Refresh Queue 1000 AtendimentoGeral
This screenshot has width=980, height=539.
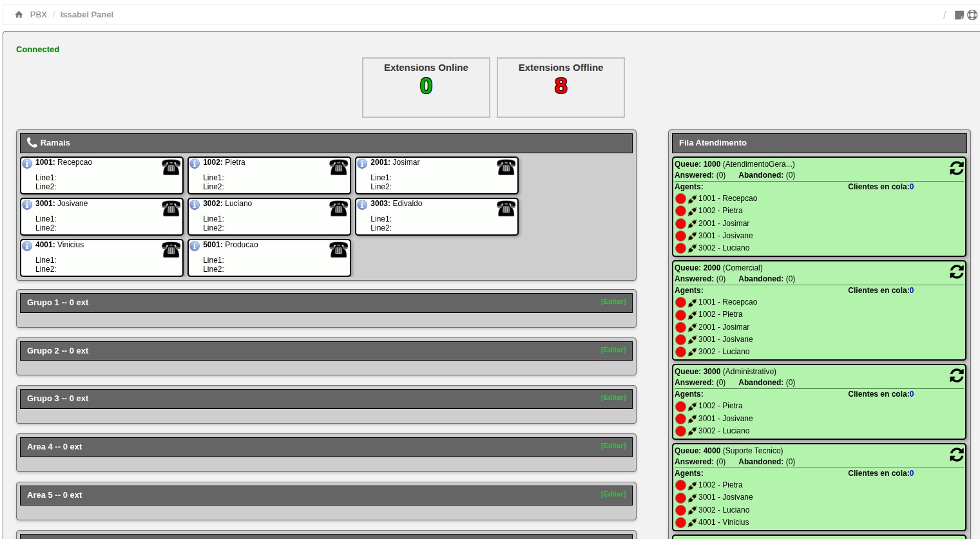point(956,168)
